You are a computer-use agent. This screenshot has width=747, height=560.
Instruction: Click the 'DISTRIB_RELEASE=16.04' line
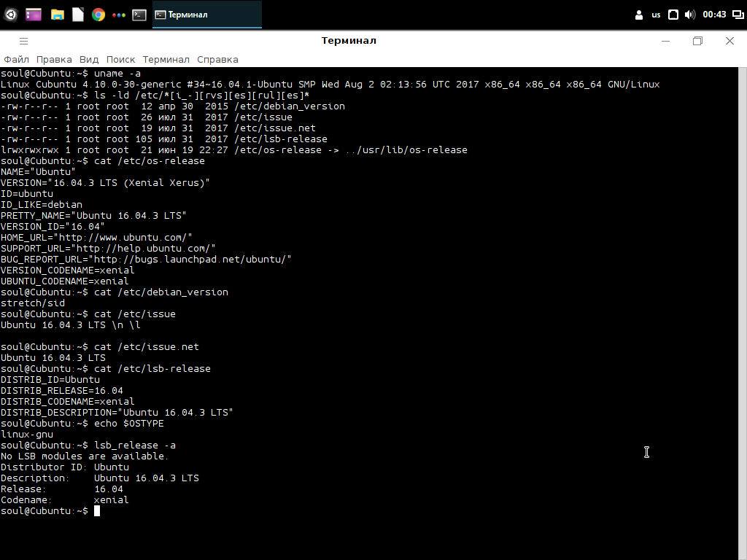click(61, 391)
